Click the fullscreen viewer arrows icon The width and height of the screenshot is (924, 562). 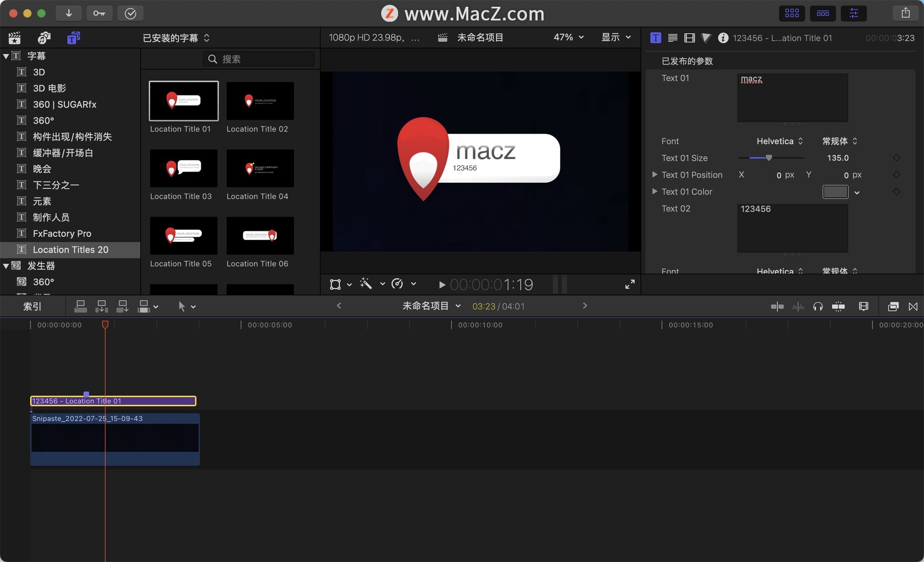coord(629,284)
